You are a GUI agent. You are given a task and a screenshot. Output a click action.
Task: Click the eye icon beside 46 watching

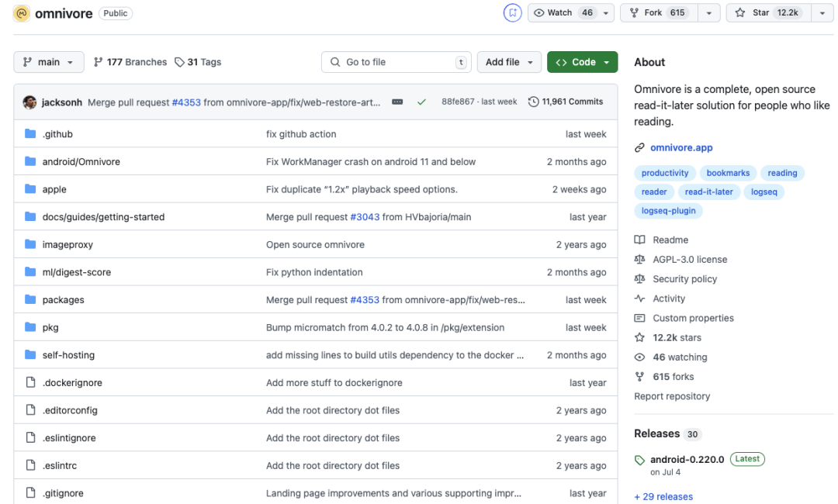click(639, 357)
